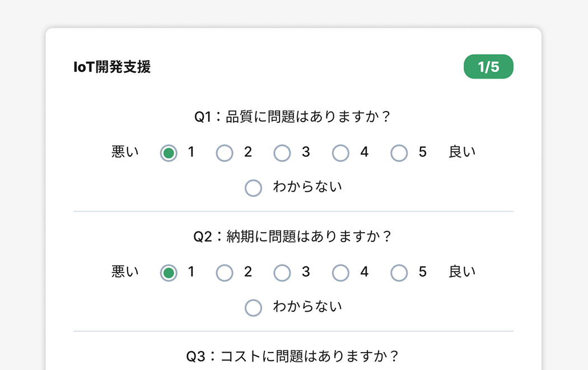
Task: Choose rating 3 for Q2 納期 question
Action: (282, 273)
